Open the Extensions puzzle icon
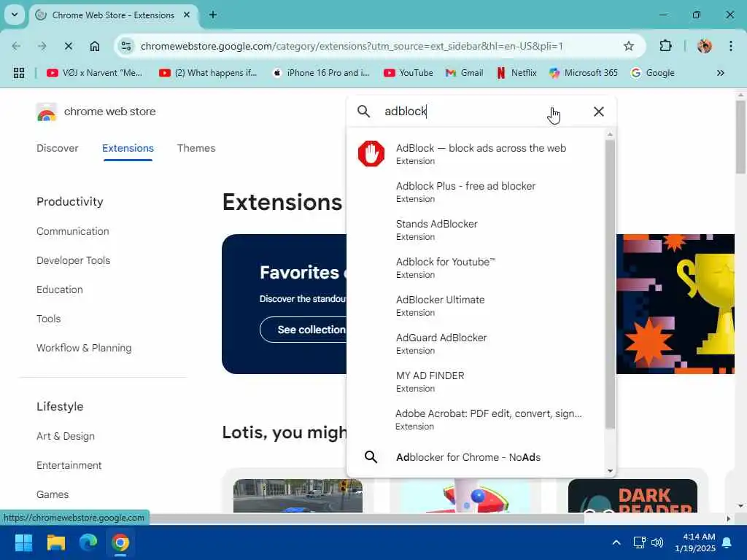Viewport: 747px width, 560px height. click(x=665, y=46)
